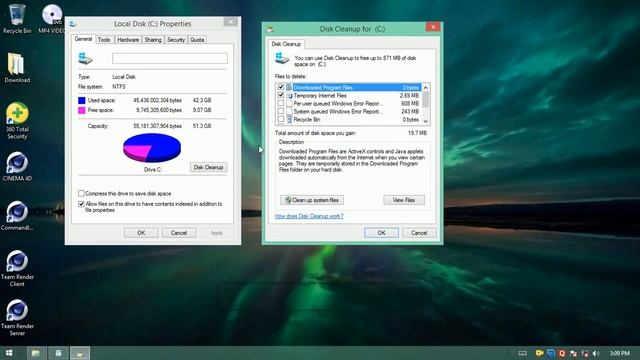
Task: Enable Compress this drive to save disk space
Action: point(81,193)
